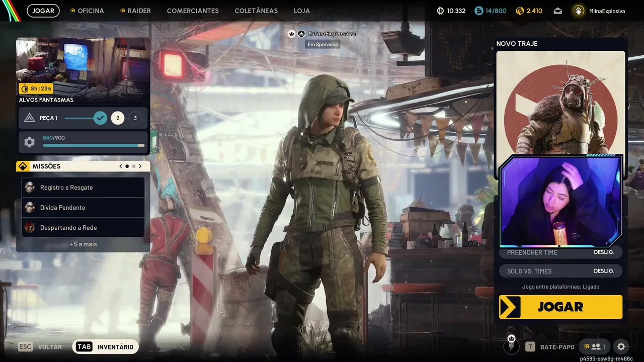
Task: Open the JOGAR tab in the top bar
Action: pyautogui.click(x=43, y=11)
